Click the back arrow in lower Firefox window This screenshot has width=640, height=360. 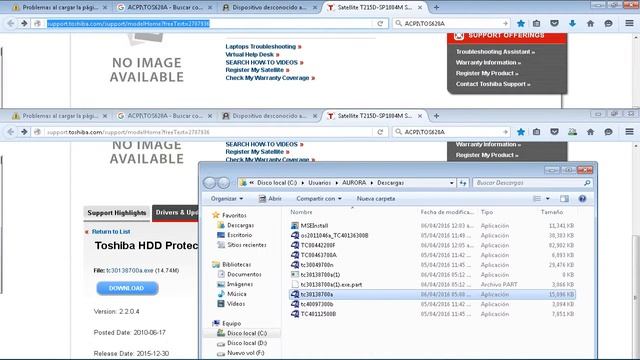pos(11,132)
